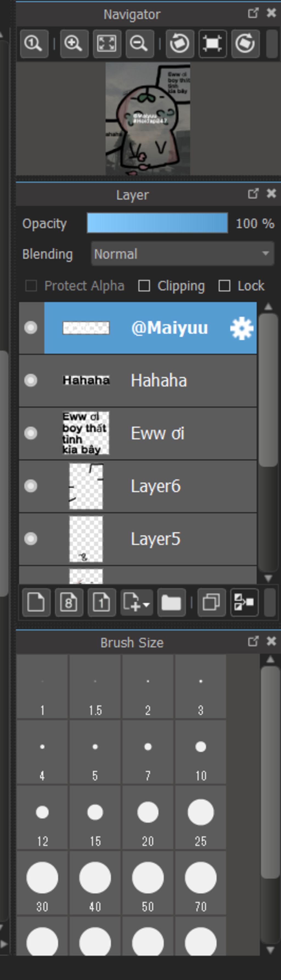Zoom out using Navigator minus magnifier
This screenshot has height=980, width=281.
pos(139,44)
